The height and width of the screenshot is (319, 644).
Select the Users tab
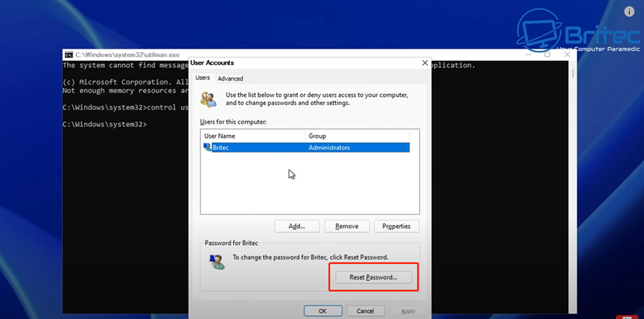203,78
